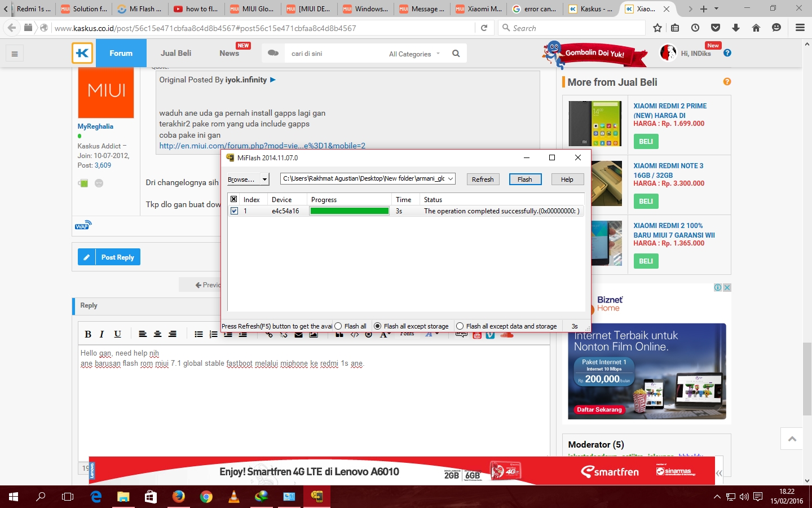Center-align text in the reply editor
The height and width of the screenshot is (508, 812).
[x=157, y=334]
